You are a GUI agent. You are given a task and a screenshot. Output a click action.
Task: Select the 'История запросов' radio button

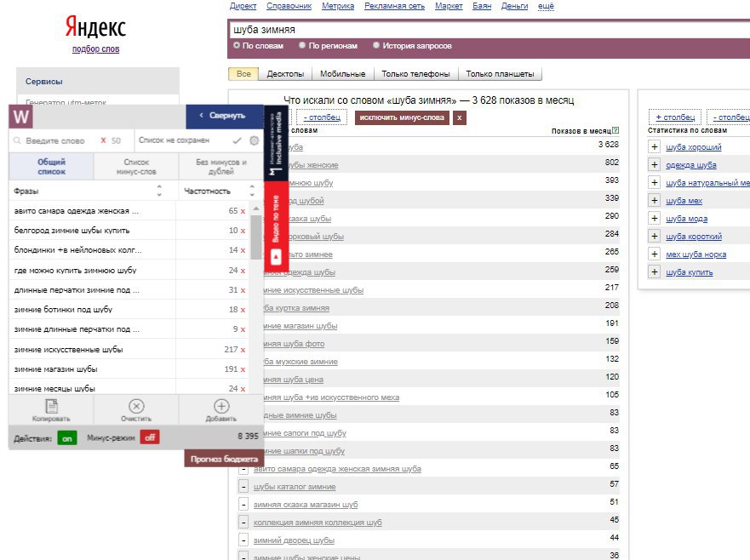(376, 45)
